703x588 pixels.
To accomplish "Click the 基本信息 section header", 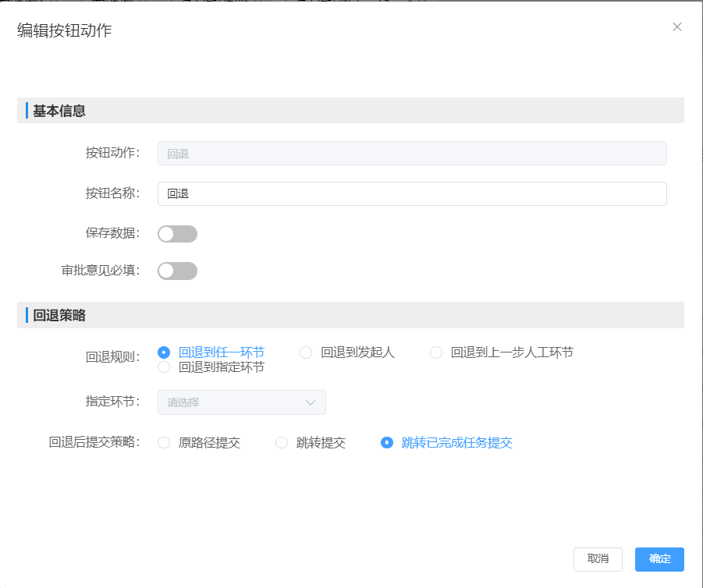I will point(59,111).
